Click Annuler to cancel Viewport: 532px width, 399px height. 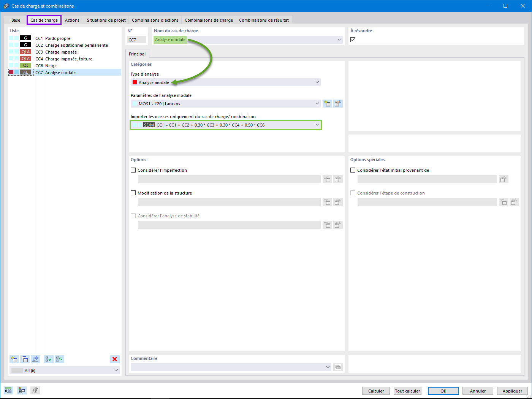point(478,391)
